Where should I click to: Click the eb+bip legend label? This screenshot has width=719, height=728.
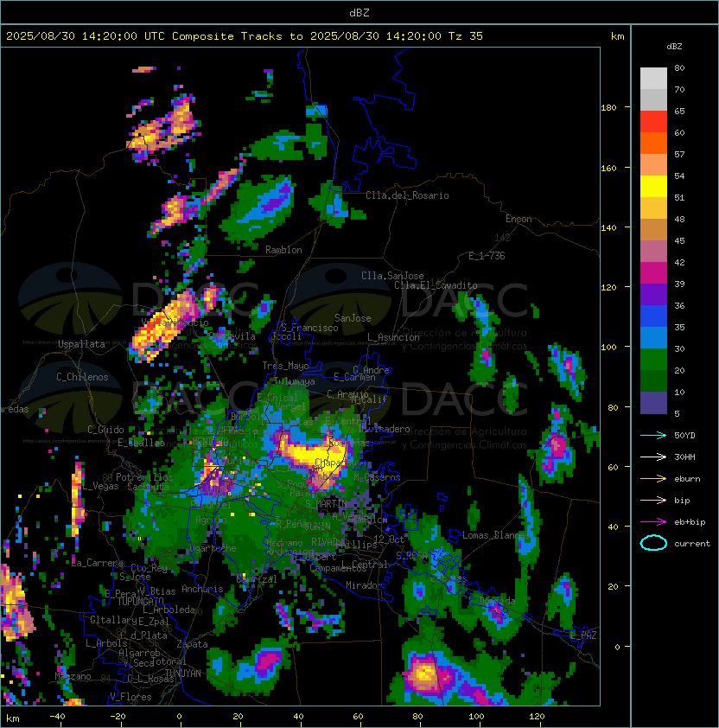(690, 522)
